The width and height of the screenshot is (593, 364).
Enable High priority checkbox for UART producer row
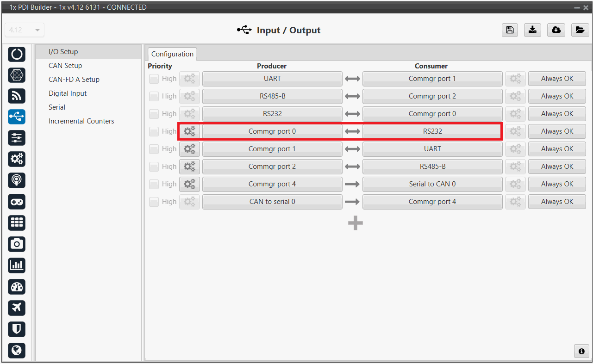click(154, 79)
